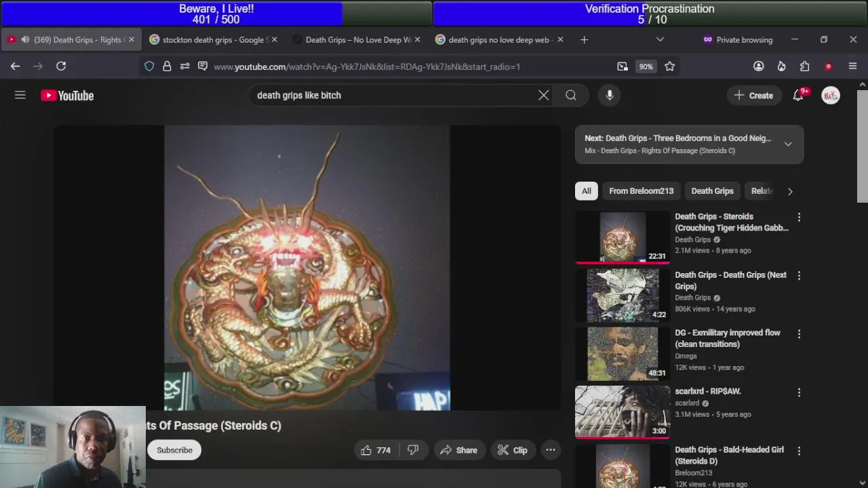Open the Create button

[753, 96]
